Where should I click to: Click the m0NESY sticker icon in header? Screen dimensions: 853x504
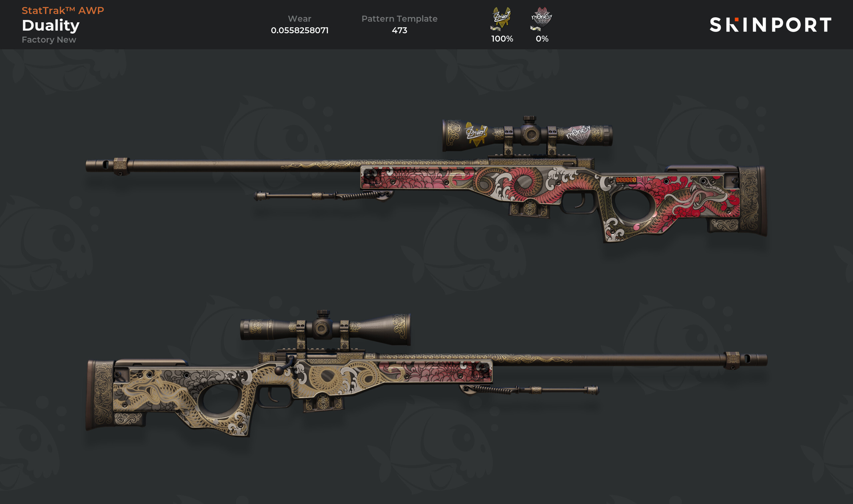click(x=542, y=17)
